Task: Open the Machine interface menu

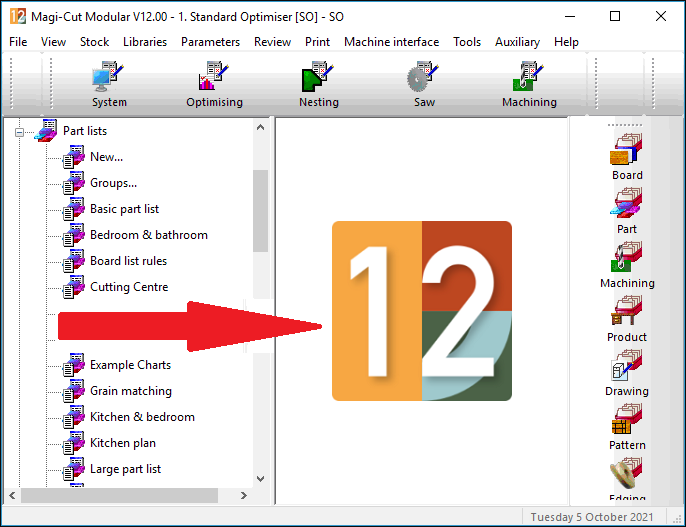Action: [x=392, y=42]
